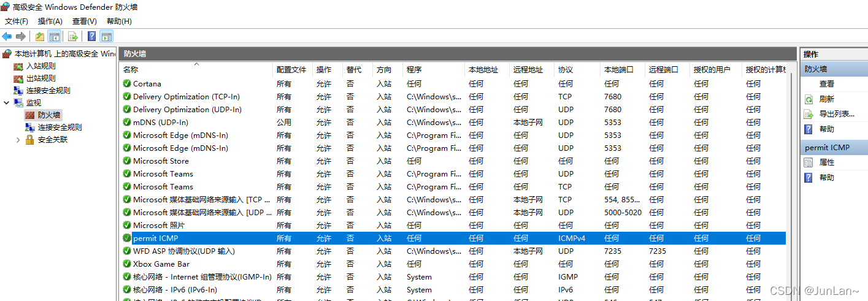Click 刷新 in the actions pane
This screenshot has height=301, width=868.
tap(827, 99)
